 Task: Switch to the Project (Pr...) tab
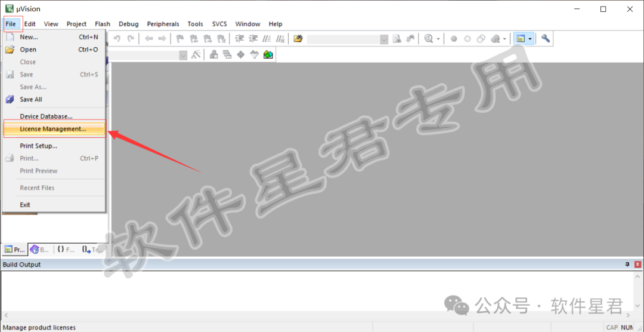pyautogui.click(x=15, y=250)
